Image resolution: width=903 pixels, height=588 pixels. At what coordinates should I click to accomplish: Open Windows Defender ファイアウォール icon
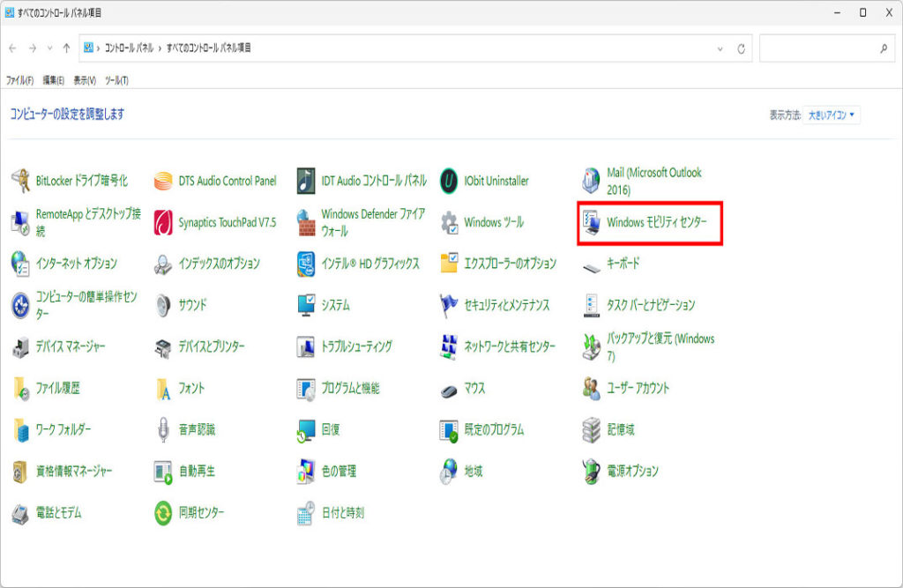[307, 222]
